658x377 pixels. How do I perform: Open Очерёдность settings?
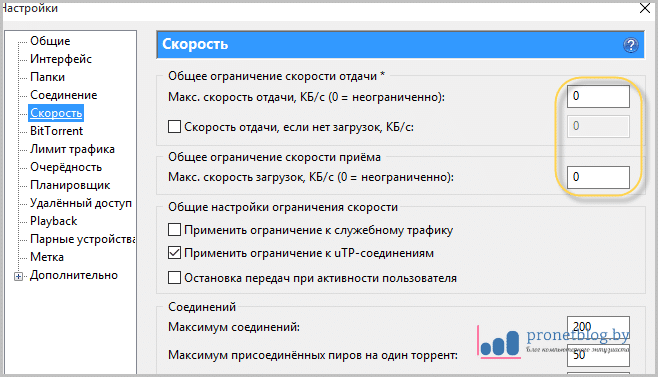(66, 167)
